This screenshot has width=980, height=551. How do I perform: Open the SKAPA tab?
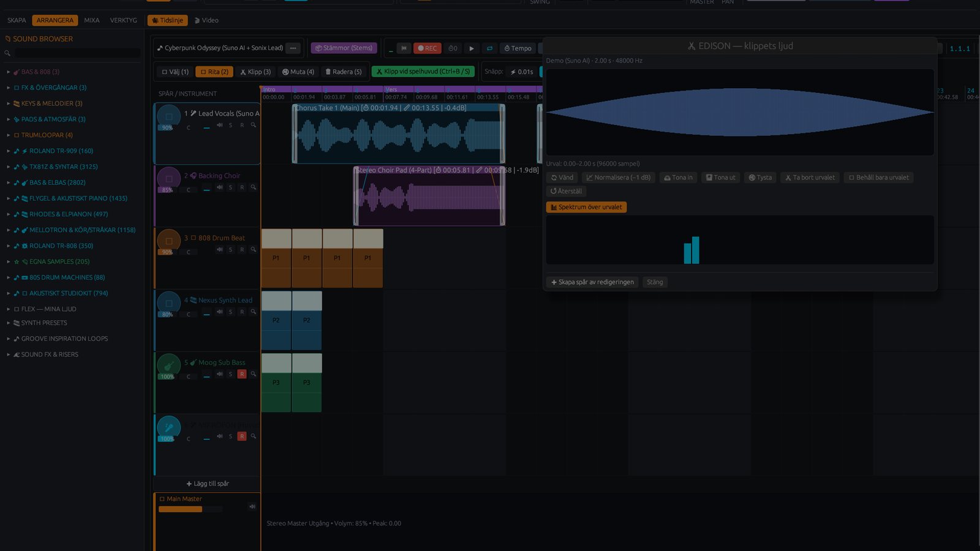(17, 20)
